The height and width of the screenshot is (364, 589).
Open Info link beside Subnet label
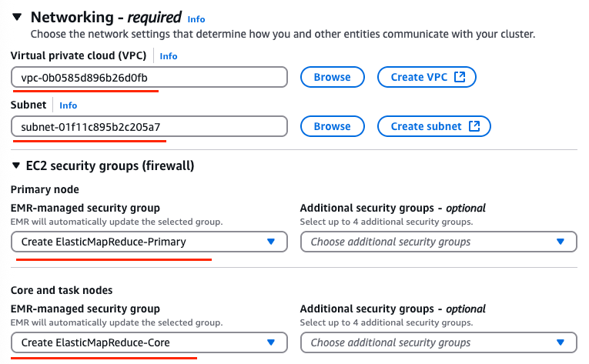[68, 105]
